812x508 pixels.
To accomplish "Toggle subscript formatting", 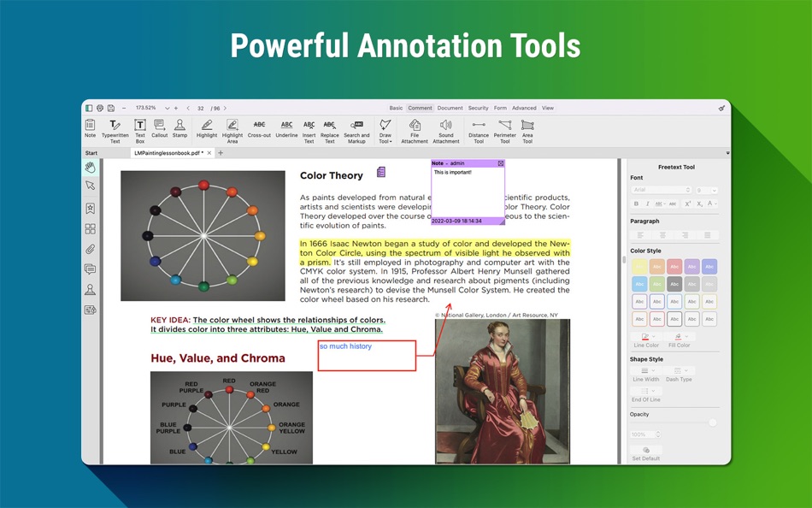I will click(x=700, y=204).
